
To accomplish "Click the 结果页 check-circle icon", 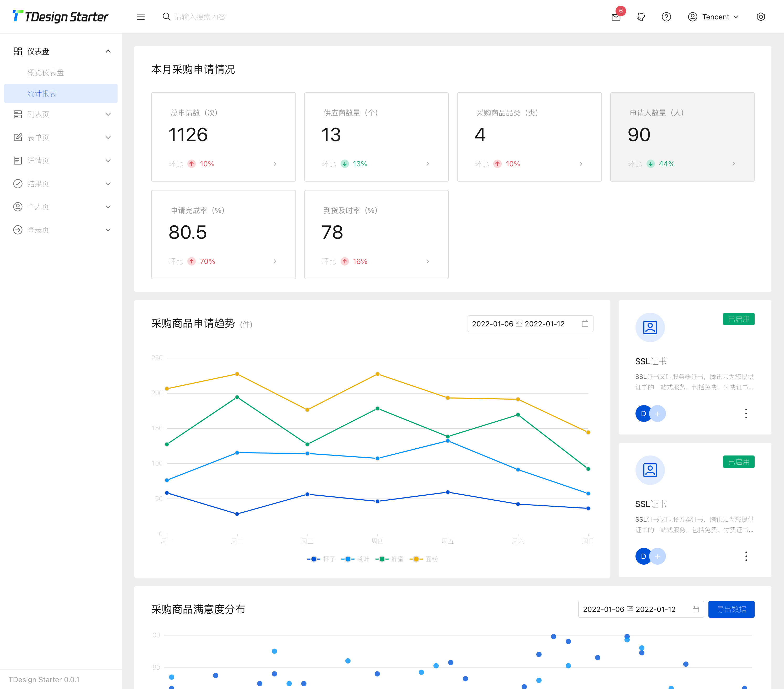I will (18, 183).
